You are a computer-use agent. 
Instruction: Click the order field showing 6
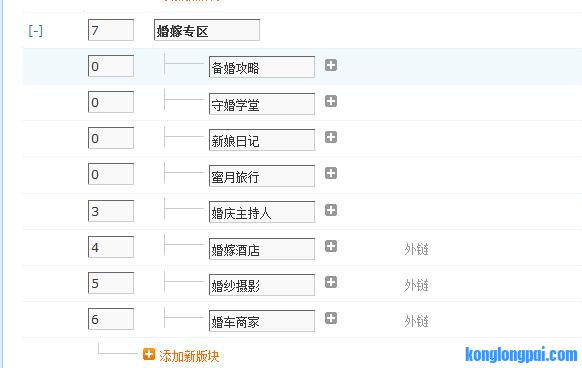tap(111, 319)
